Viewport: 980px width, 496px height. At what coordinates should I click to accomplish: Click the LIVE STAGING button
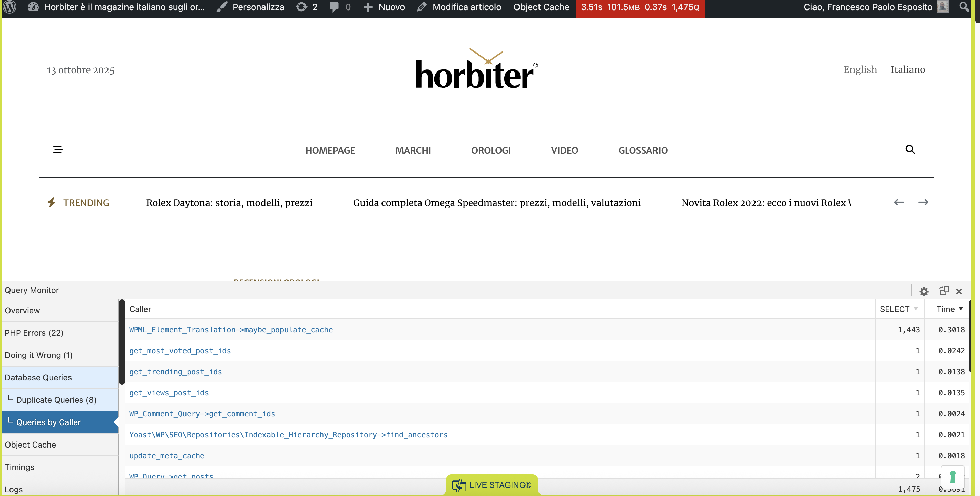point(491,485)
